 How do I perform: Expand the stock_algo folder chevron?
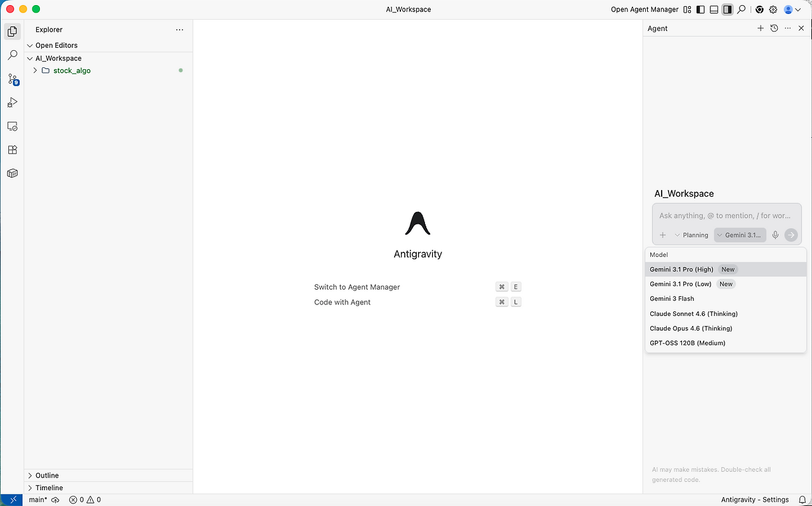point(35,70)
